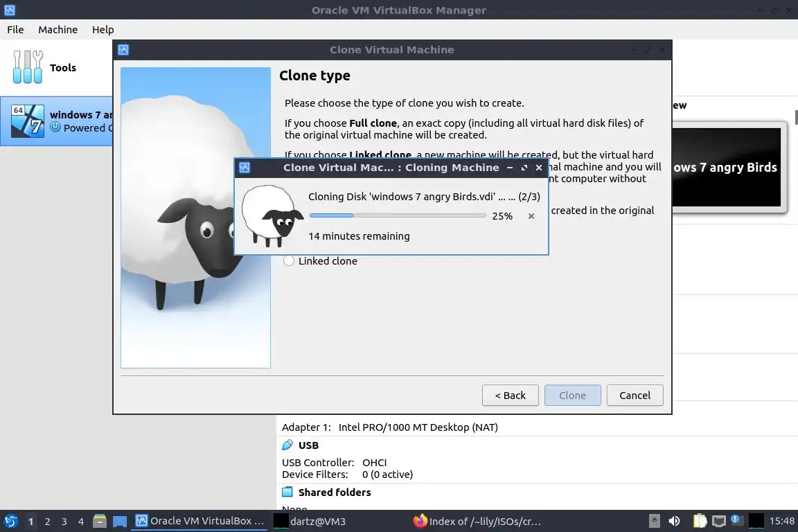Viewport: 798px width, 532px height.
Task: Switch to workspace 2
Action: click(47, 522)
